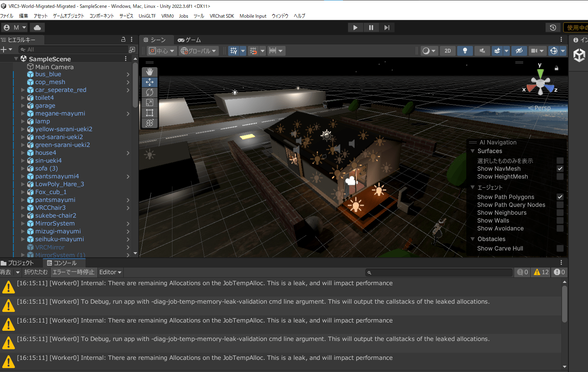Open the Editor dropdown in console

point(110,272)
